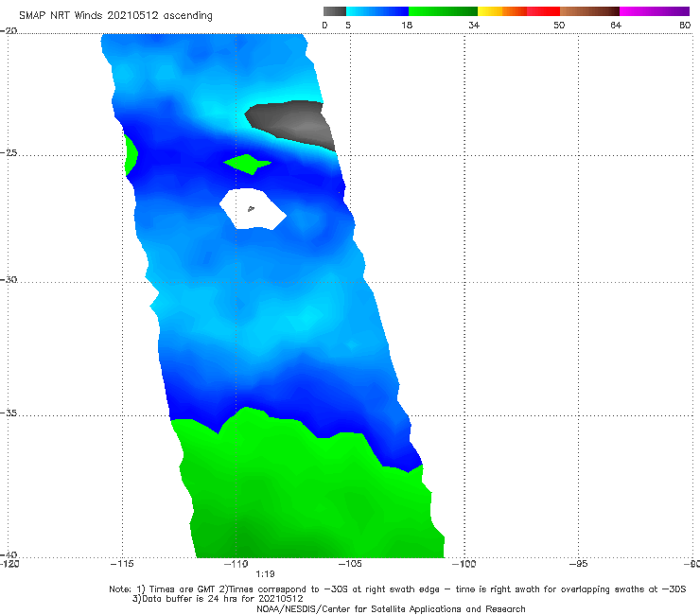Click the longitude label '-115'
The image size is (700, 615).
click(x=122, y=564)
